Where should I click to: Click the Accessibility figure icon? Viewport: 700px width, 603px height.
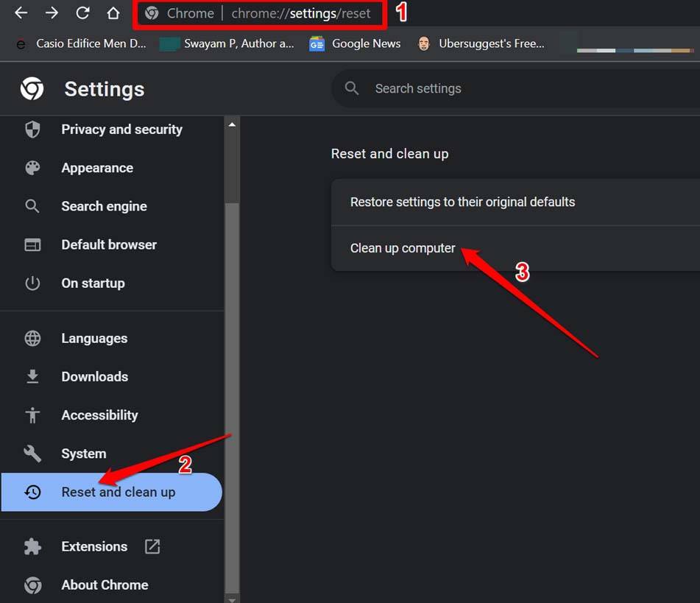click(32, 415)
